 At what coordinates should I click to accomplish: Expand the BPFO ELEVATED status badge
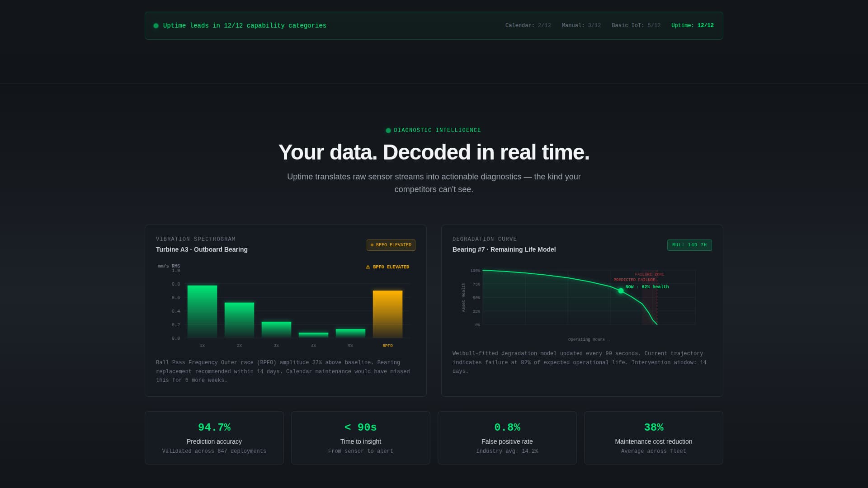click(x=391, y=245)
